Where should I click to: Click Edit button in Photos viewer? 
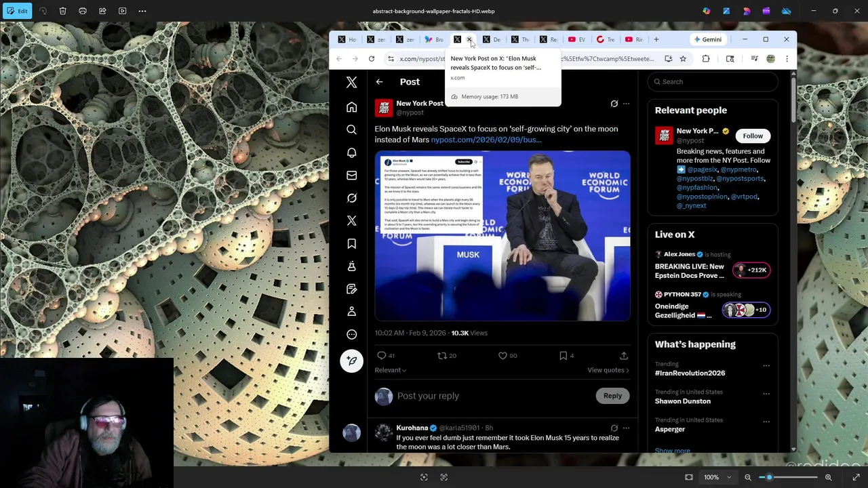pos(17,11)
